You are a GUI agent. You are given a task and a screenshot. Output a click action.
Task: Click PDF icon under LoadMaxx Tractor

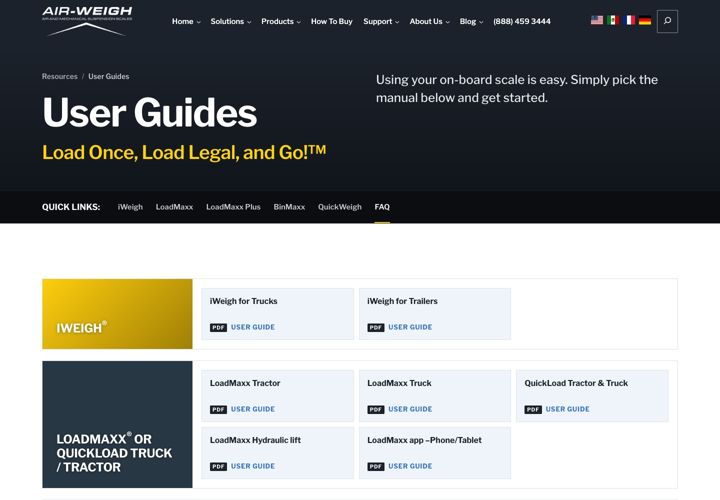219,410
